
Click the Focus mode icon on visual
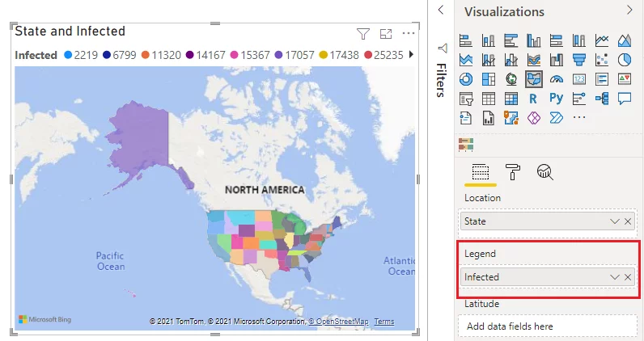pyautogui.click(x=386, y=34)
